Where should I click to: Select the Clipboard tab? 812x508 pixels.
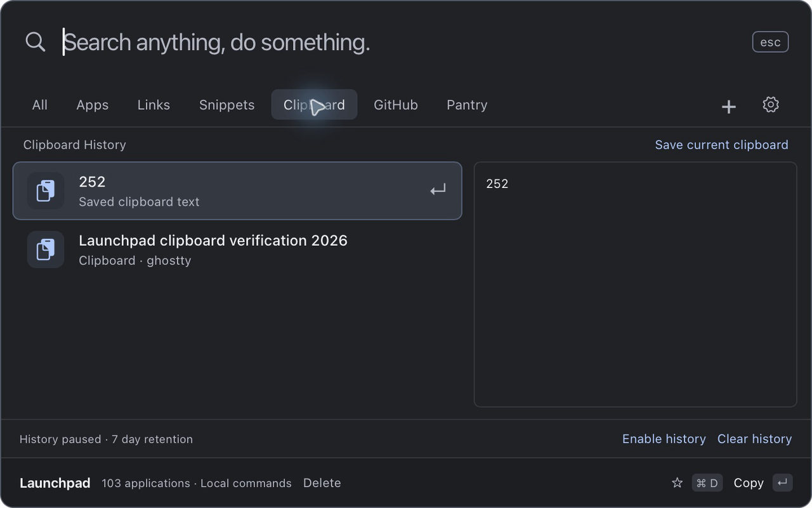click(315, 105)
